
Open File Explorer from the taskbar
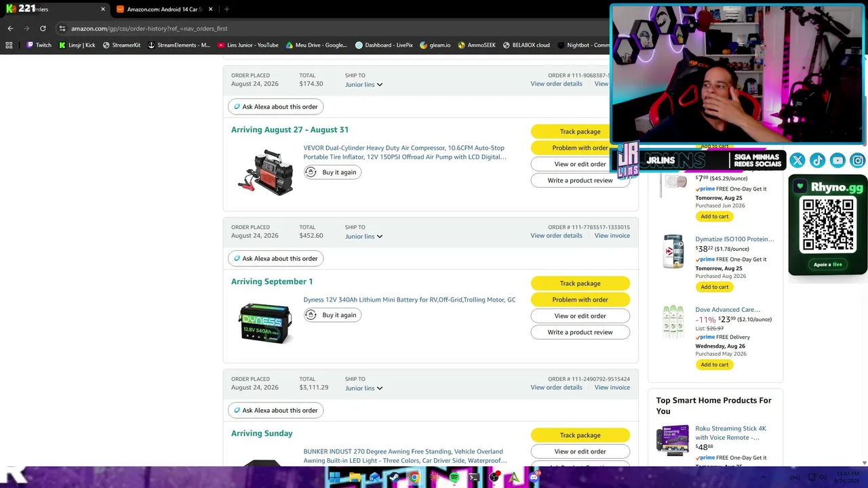coord(355,478)
